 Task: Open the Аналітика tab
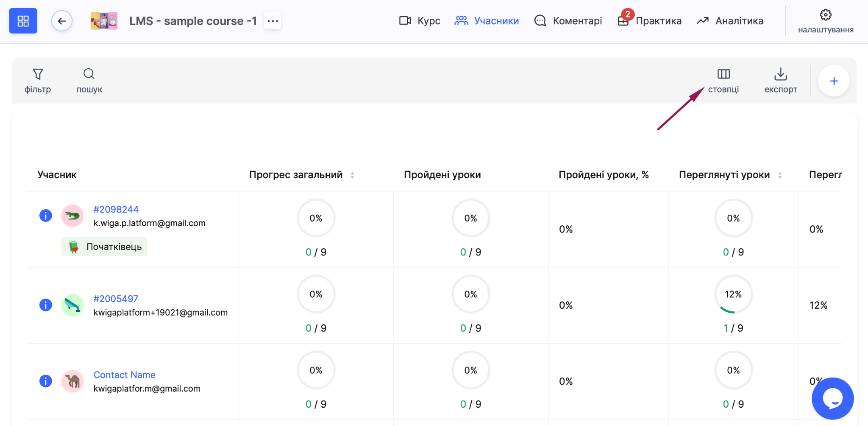coord(730,21)
